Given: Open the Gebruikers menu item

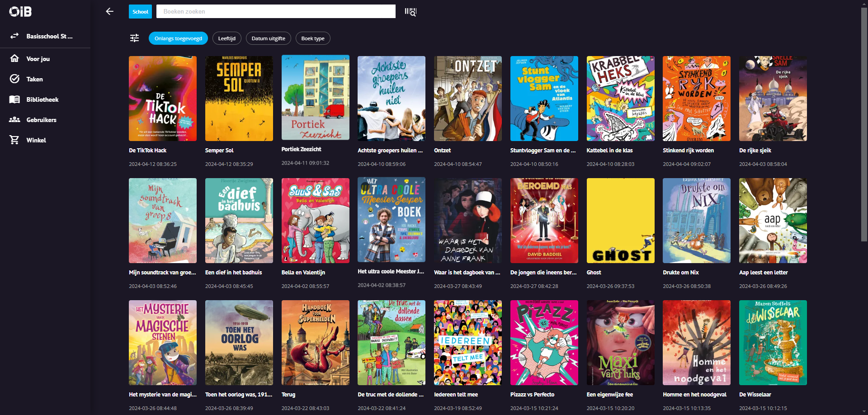Looking at the screenshot, I should 45,120.
